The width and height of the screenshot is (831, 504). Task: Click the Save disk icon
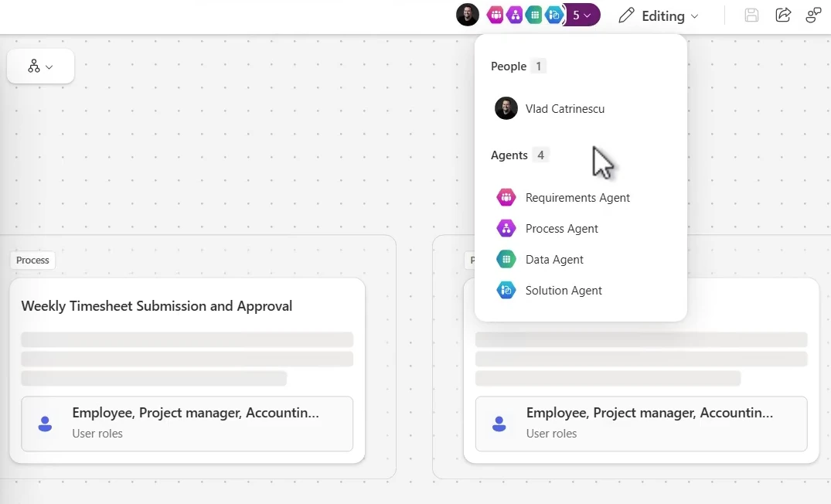pyautogui.click(x=751, y=15)
